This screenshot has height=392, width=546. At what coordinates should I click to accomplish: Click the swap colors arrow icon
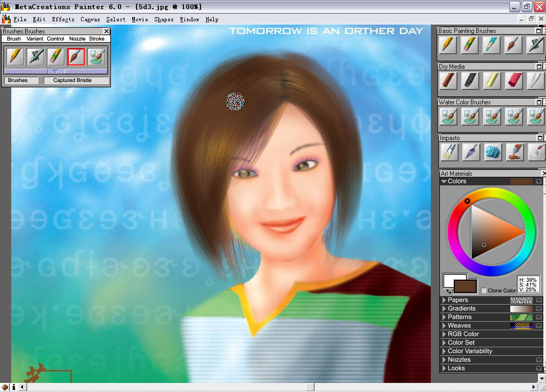[x=448, y=291]
